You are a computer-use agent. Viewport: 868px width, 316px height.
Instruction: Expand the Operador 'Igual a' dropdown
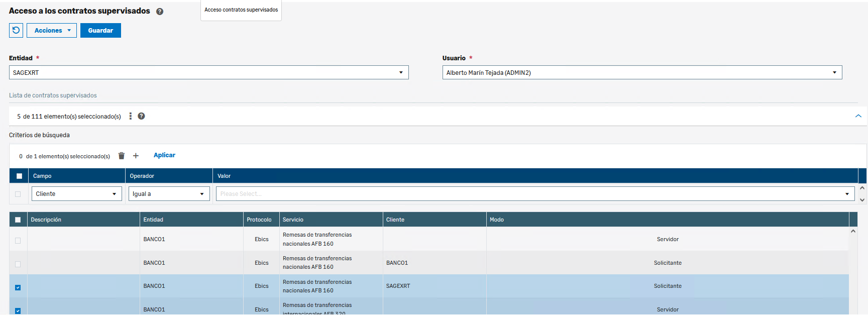click(x=169, y=194)
